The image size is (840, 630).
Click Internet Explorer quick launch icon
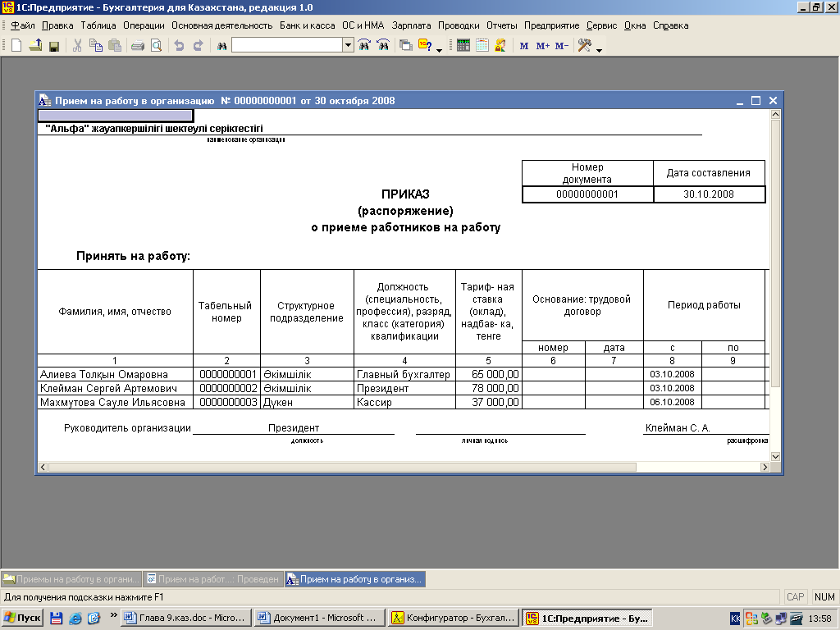pos(75,619)
